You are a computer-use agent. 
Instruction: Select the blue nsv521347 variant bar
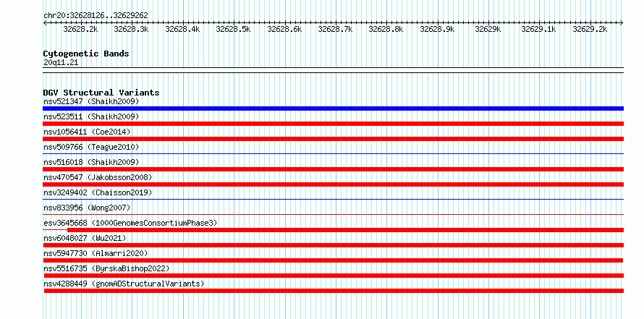[333, 109]
